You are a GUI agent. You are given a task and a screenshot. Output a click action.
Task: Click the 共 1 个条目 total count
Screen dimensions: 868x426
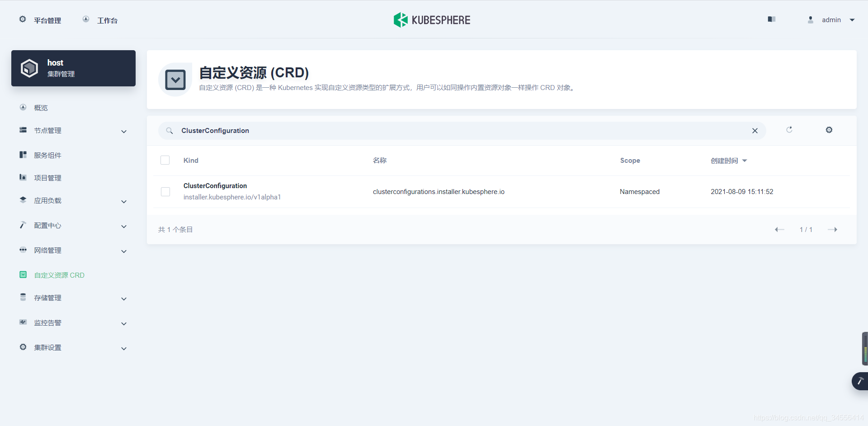click(x=175, y=230)
